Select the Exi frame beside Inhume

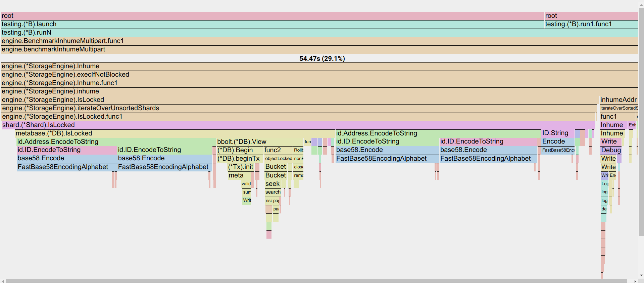632,125
